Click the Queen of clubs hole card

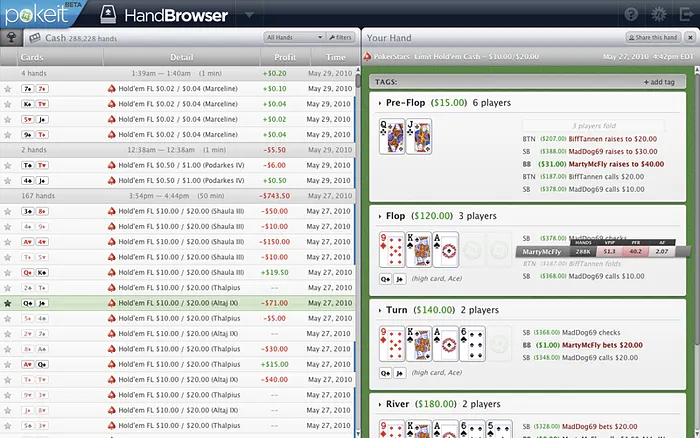click(x=392, y=137)
